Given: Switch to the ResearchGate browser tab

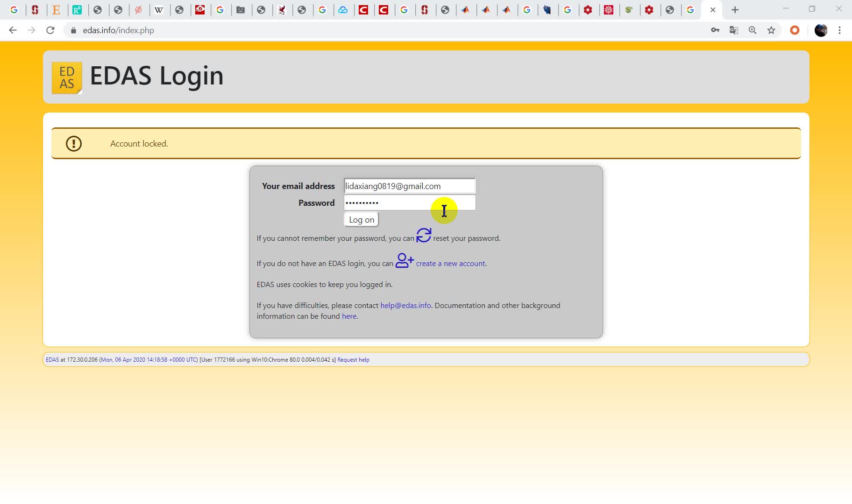Looking at the screenshot, I should pos(77,10).
